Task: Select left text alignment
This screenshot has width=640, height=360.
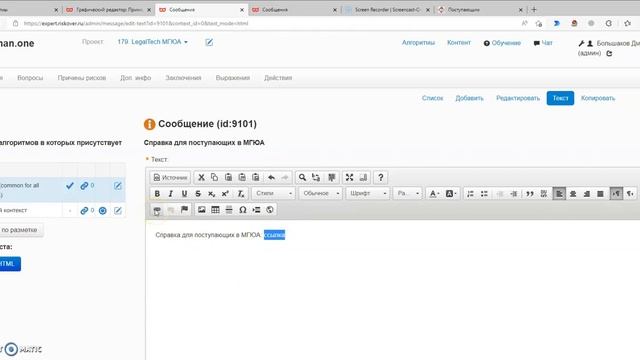Action: pos(559,193)
